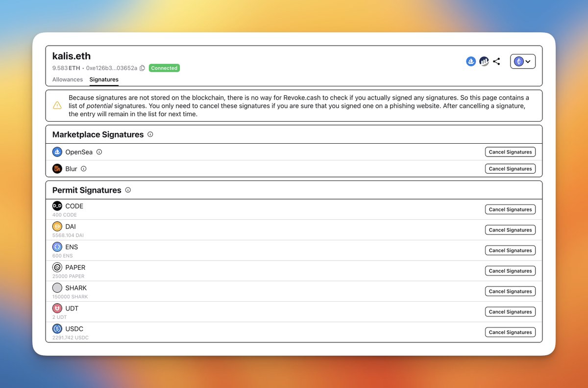This screenshot has width=588, height=388.
Task: Show info tooltip next to OpenSea
Action: click(99, 152)
